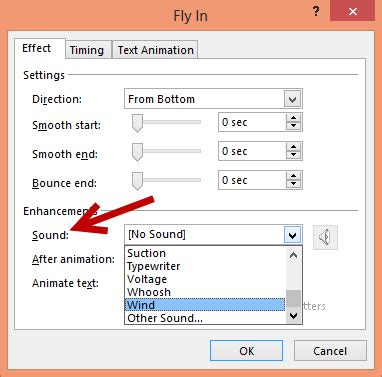The height and width of the screenshot is (377, 382).
Task: Click the help question mark icon
Action: point(316,12)
